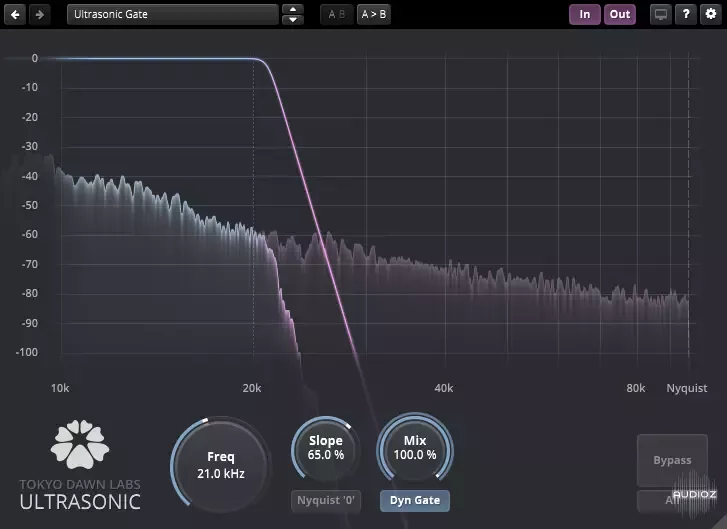This screenshot has height=529, width=727.
Task: Enable the Nyquist '0' option
Action: pyautogui.click(x=325, y=501)
